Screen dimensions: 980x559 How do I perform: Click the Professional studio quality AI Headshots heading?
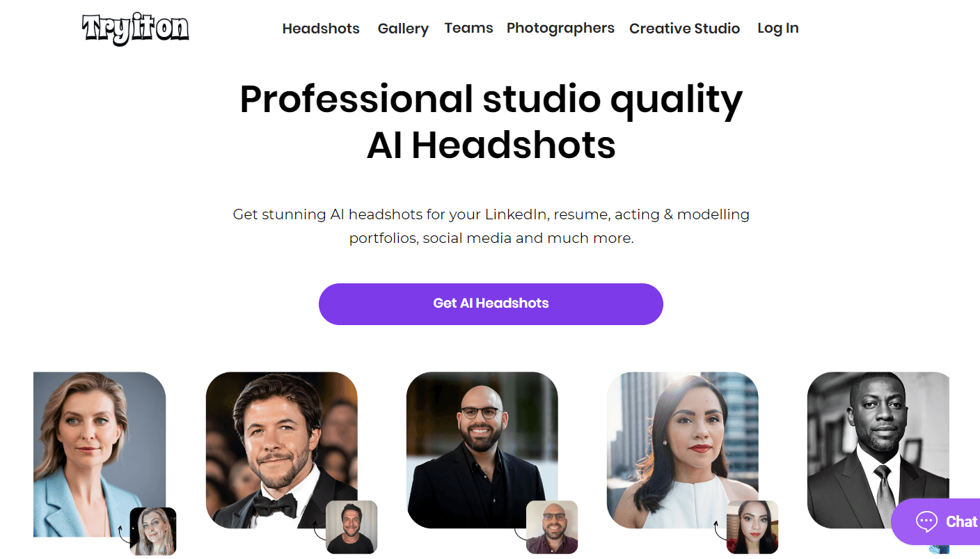click(491, 122)
